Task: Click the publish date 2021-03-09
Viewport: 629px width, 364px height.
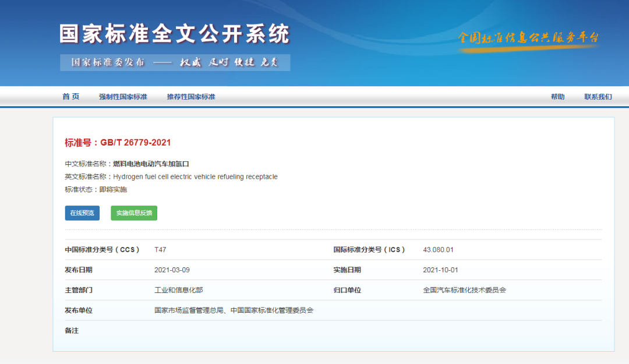Action: (x=172, y=270)
